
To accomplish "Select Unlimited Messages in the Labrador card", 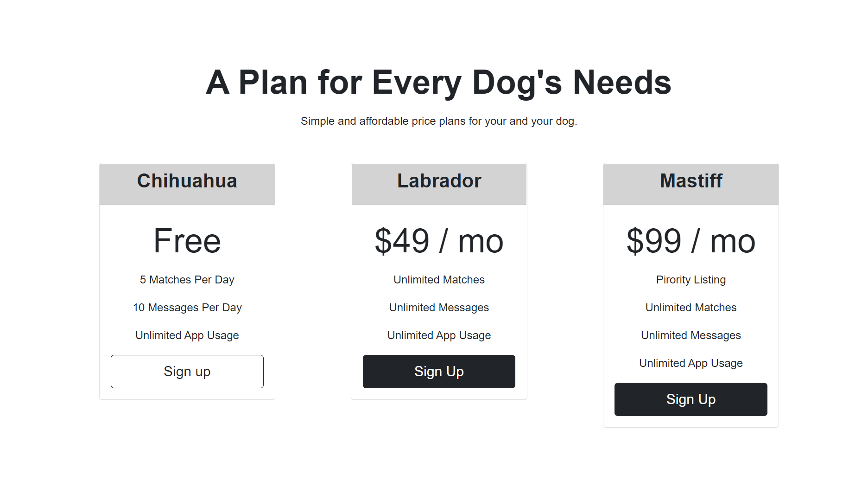I will point(439,308).
